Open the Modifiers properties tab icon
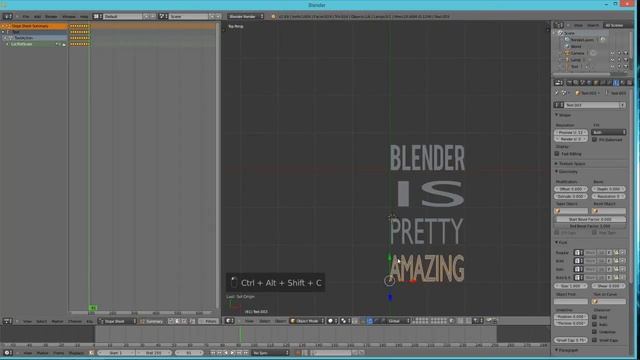The image size is (640, 360). [609, 83]
